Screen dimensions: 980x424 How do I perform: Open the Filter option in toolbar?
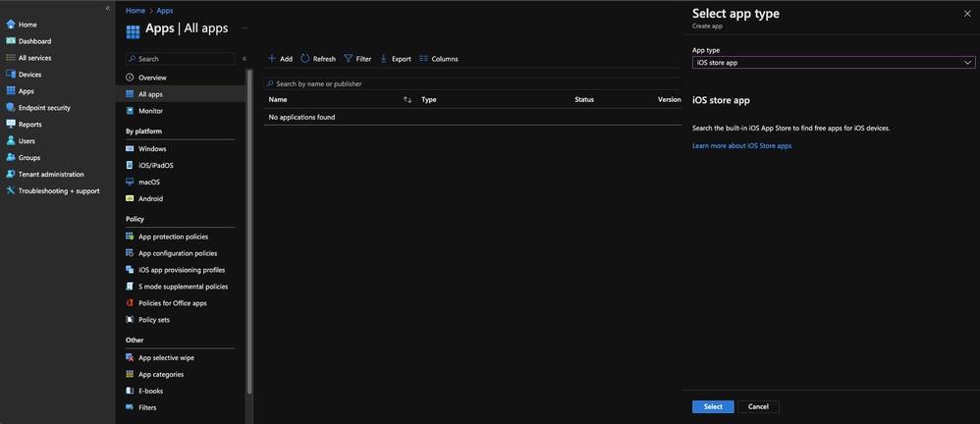357,59
